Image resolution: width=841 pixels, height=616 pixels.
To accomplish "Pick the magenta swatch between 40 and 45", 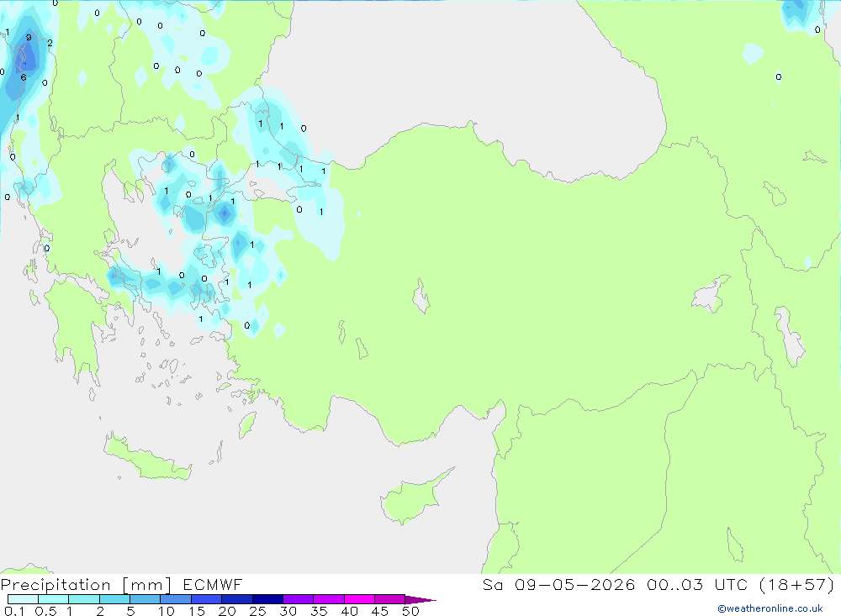I will [359, 599].
